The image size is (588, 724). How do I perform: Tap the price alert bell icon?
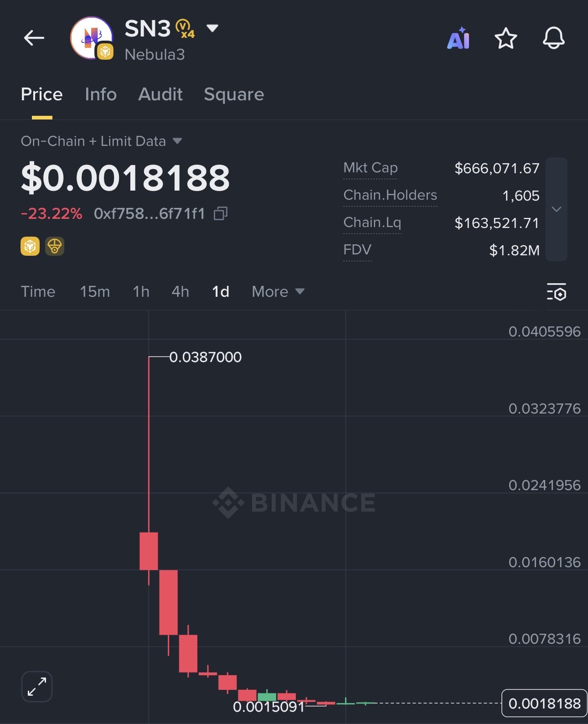click(x=553, y=38)
